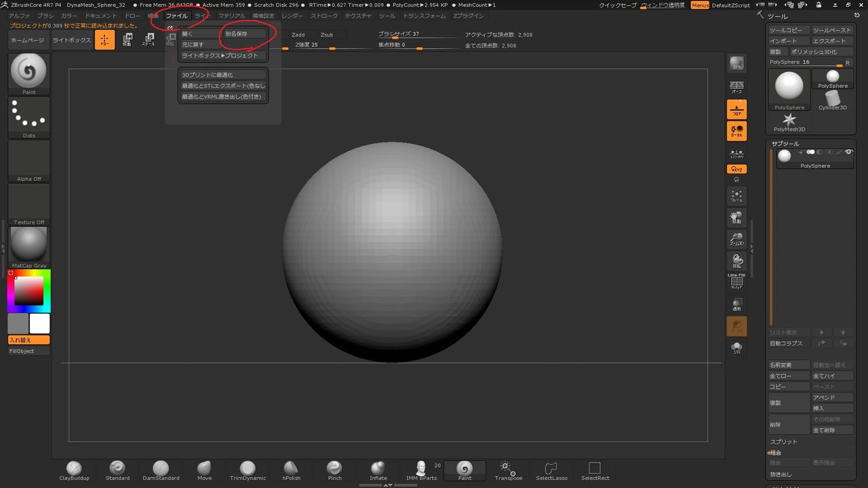Open the MatCap Gray material picker
Image resolution: width=868 pixels, height=488 pixels.
click(29, 248)
